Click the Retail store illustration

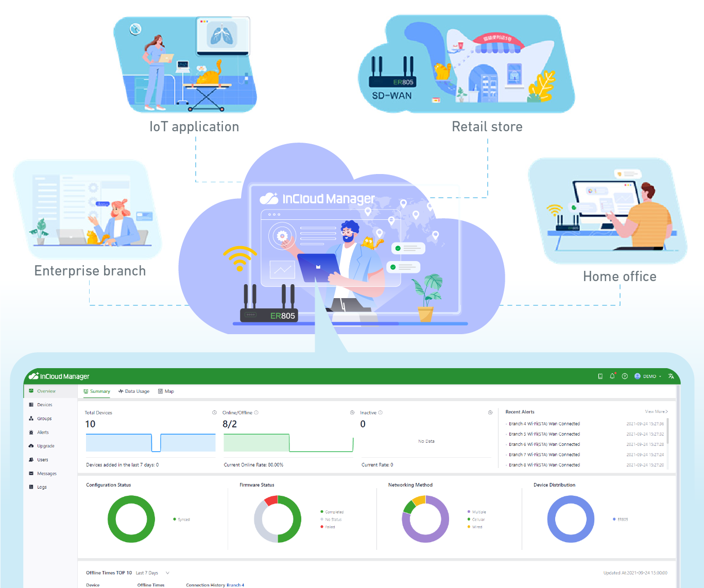pos(466,64)
